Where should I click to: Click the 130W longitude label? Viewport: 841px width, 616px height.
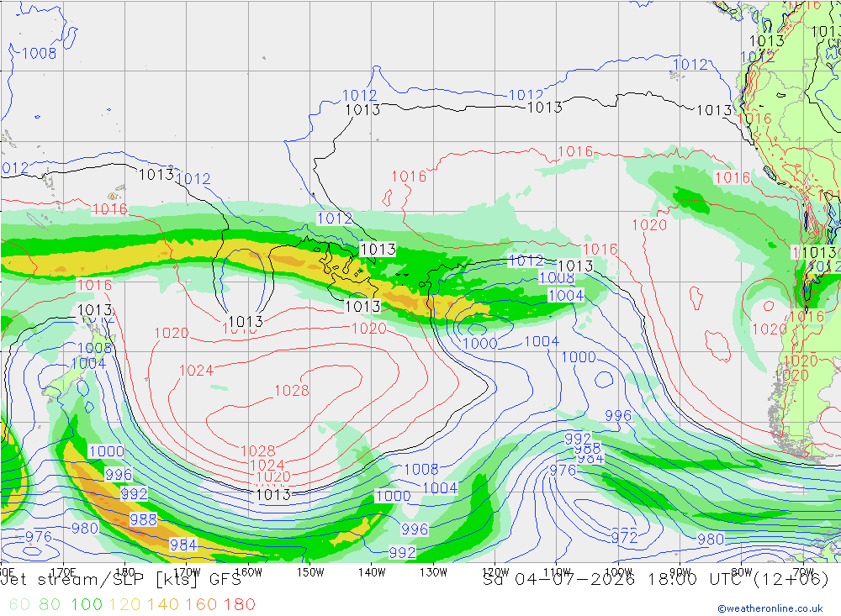[x=433, y=572]
